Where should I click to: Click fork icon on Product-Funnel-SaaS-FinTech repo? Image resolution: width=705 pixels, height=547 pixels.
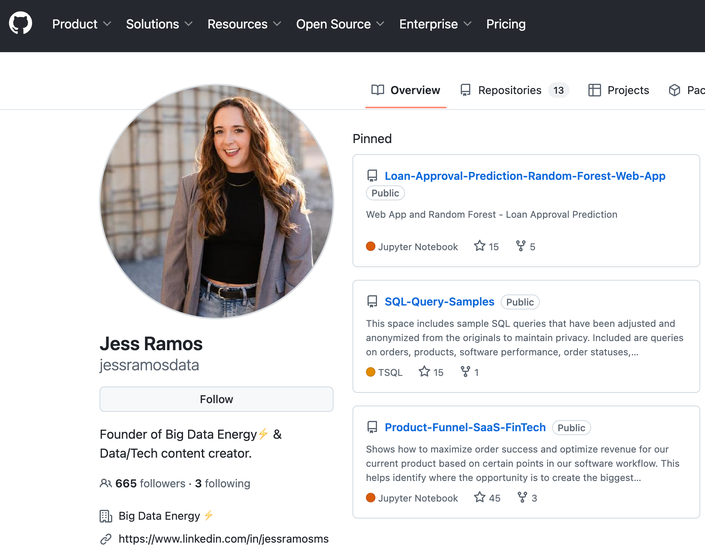(x=522, y=497)
